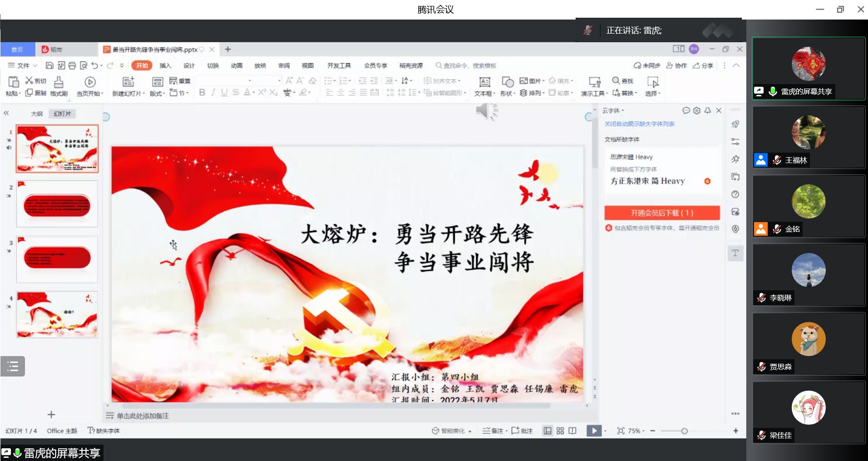
Task: Click the orange 开通会员后下载 button
Action: (661, 213)
